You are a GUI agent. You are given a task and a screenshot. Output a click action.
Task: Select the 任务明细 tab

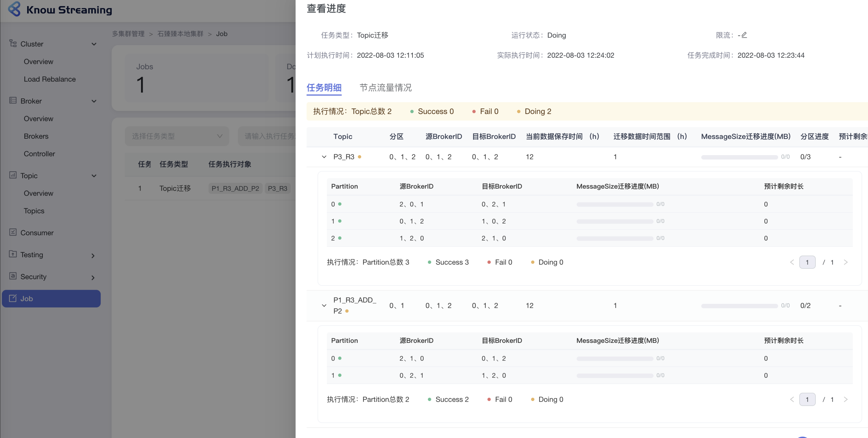click(x=324, y=88)
